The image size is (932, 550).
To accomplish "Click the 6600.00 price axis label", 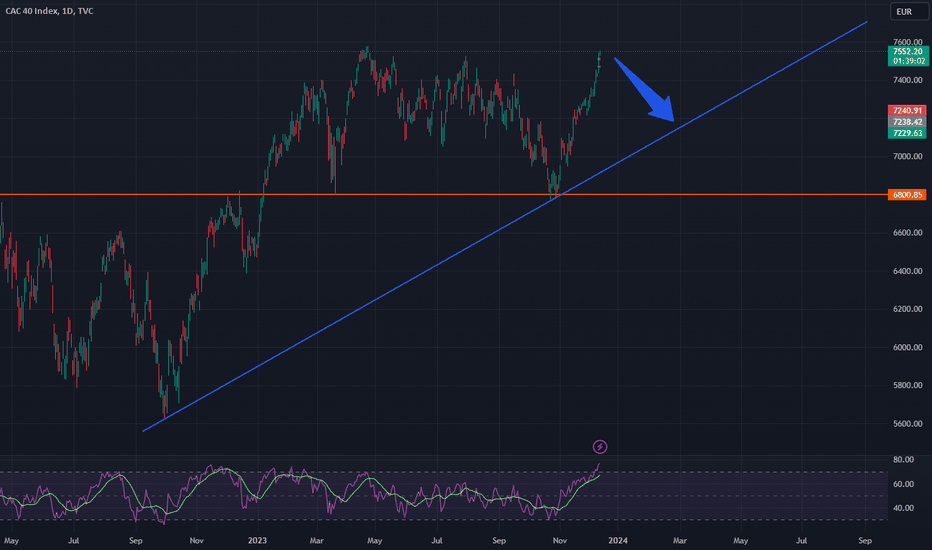I will [x=908, y=233].
